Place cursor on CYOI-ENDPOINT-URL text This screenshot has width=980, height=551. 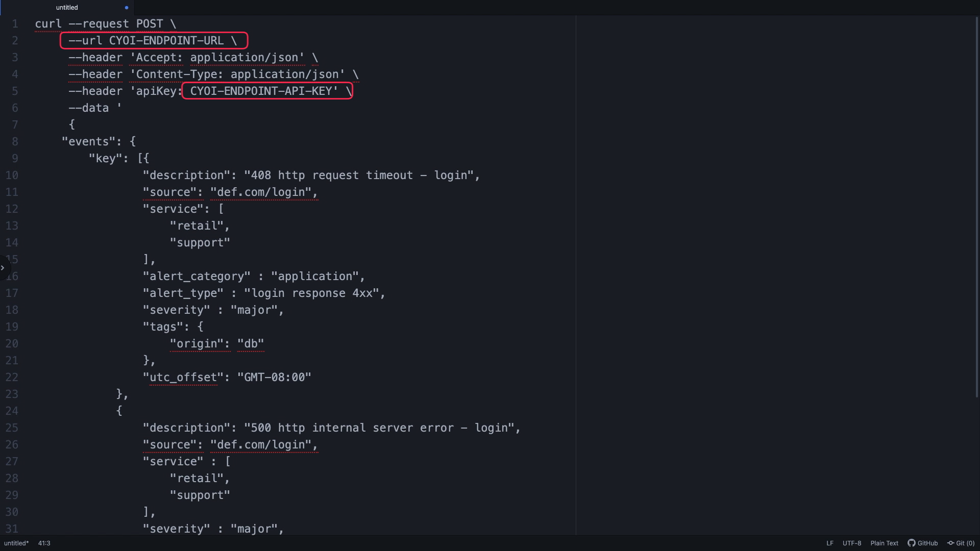[x=166, y=41]
